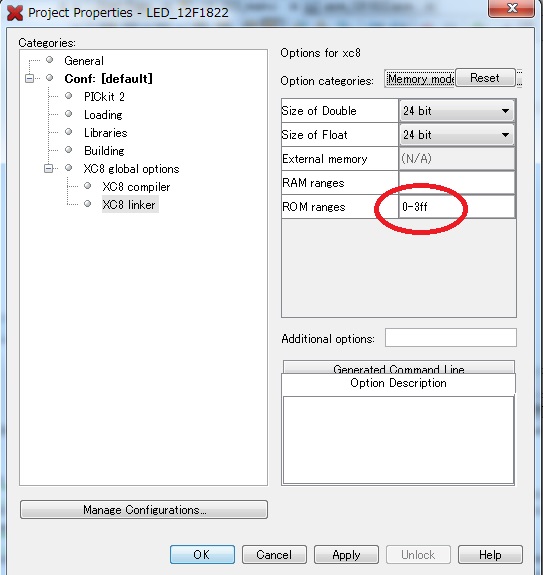
Task: Click the RAM ranges value field
Action: [x=457, y=183]
